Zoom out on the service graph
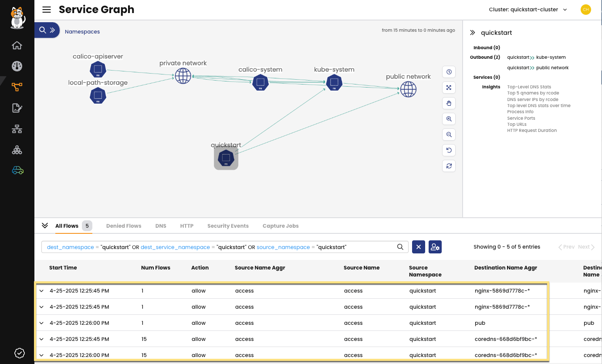The width and height of the screenshot is (602, 364). point(449,134)
